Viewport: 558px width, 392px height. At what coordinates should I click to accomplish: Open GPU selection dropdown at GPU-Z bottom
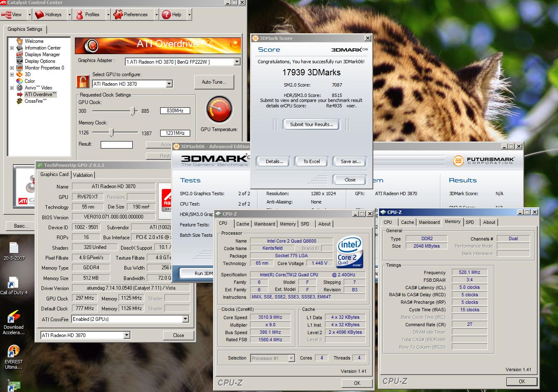click(x=126, y=335)
